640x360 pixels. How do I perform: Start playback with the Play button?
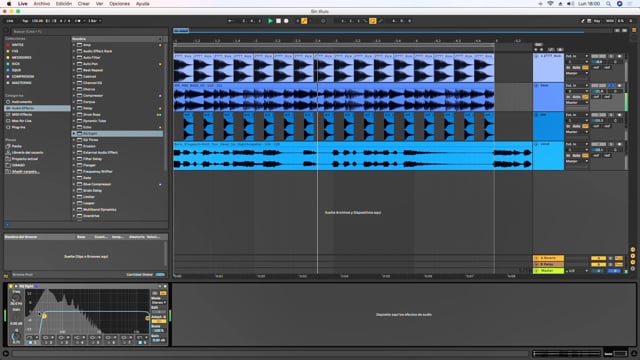[270, 21]
